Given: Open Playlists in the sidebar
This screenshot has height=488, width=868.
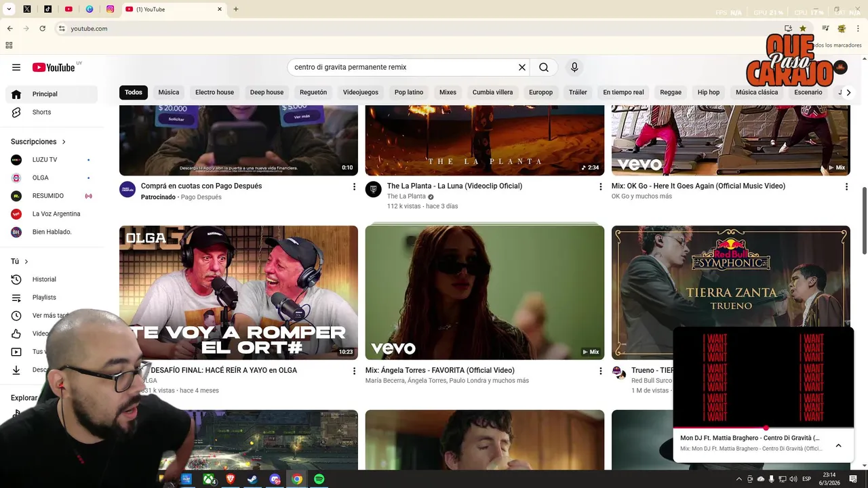Looking at the screenshot, I should point(52,298).
